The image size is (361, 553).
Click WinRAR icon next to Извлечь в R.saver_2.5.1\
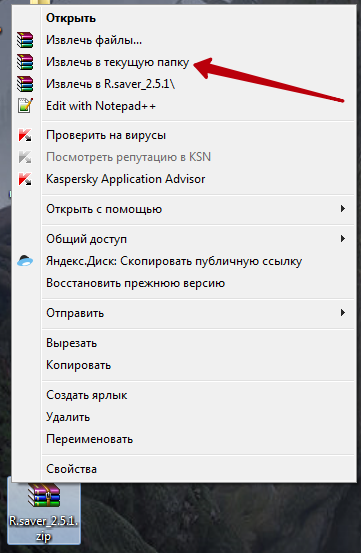(x=25, y=84)
